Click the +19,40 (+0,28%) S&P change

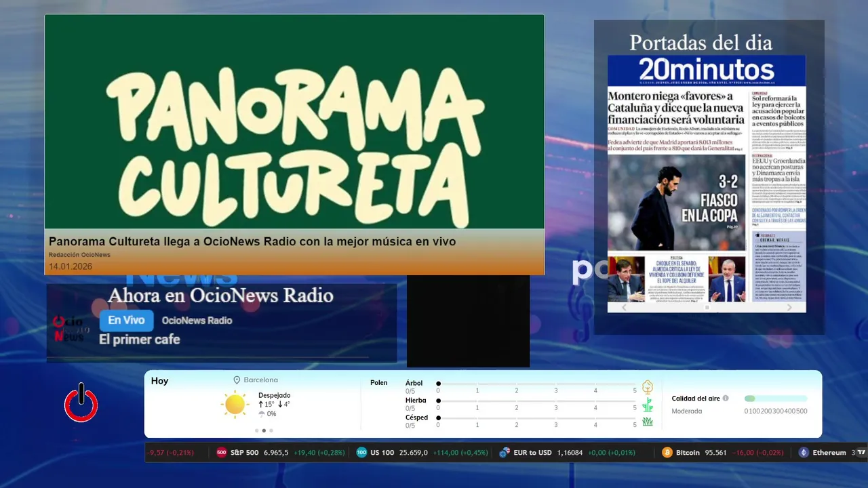[x=319, y=453]
